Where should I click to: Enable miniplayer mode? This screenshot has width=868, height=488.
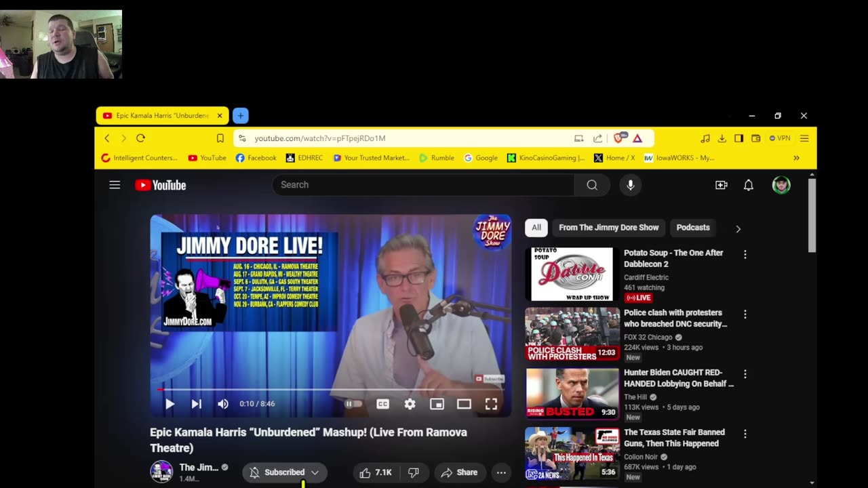(437, 404)
